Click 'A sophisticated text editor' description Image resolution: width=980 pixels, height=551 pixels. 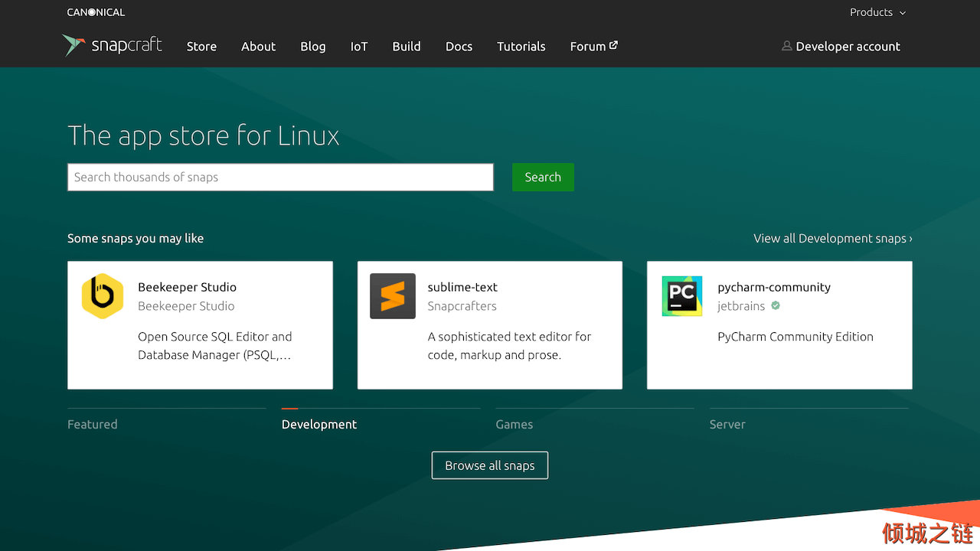(509, 345)
